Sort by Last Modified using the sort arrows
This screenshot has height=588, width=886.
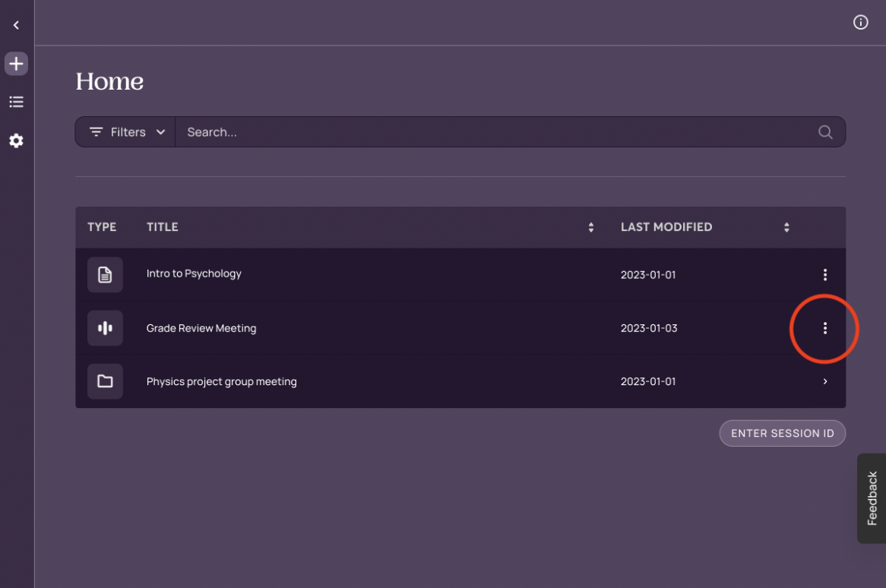tap(786, 227)
